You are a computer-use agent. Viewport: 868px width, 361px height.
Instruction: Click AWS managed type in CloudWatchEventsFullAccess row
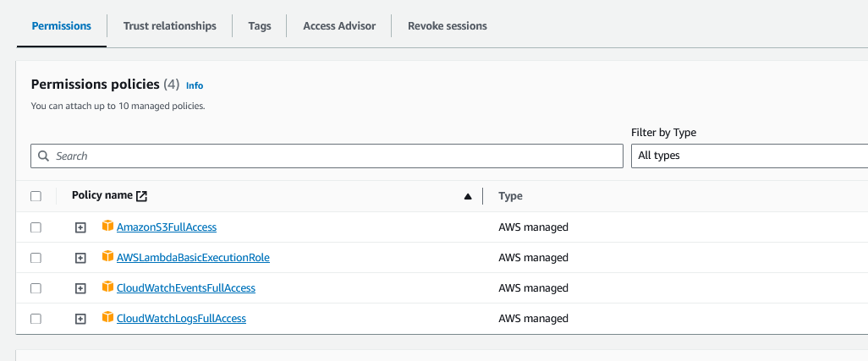534,288
